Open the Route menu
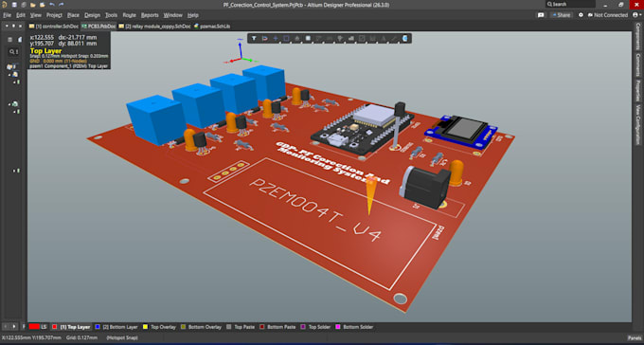Image resolution: width=644 pixels, height=345 pixels. point(129,15)
